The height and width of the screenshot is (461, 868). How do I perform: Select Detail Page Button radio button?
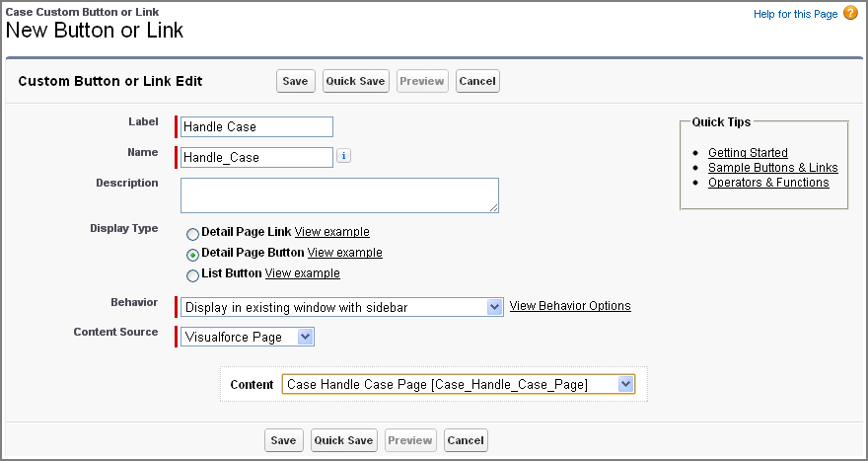coord(192,255)
